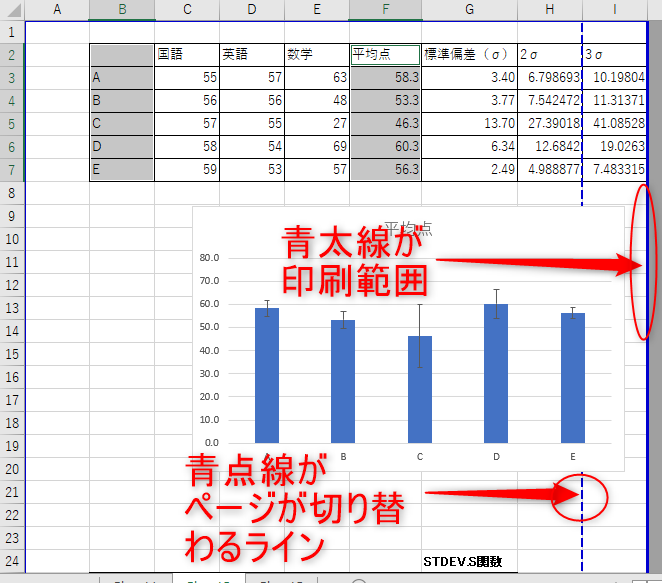Select column F header
The height and width of the screenshot is (583, 662).
[x=385, y=9]
